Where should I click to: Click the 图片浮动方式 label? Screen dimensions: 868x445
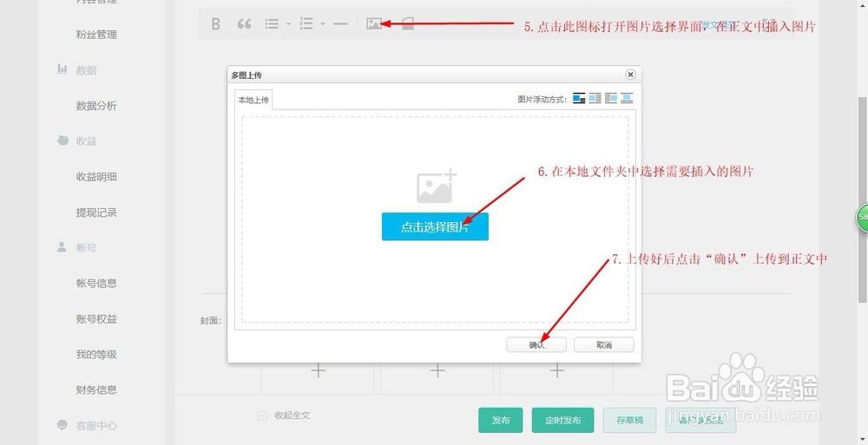tap(542, 99)
